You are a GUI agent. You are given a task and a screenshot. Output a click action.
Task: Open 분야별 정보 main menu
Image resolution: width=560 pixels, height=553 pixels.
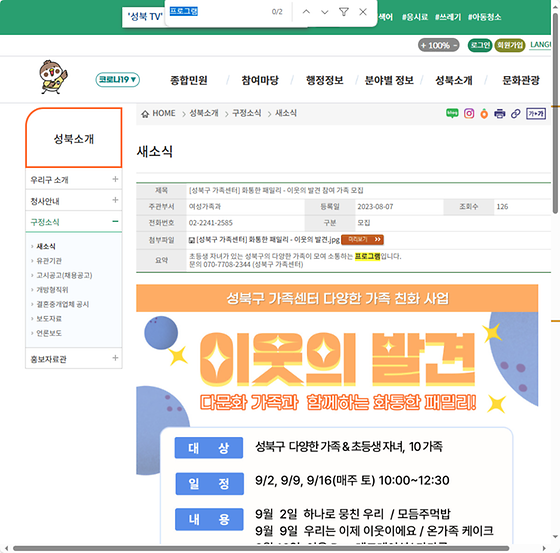click(x=389, y=80)
